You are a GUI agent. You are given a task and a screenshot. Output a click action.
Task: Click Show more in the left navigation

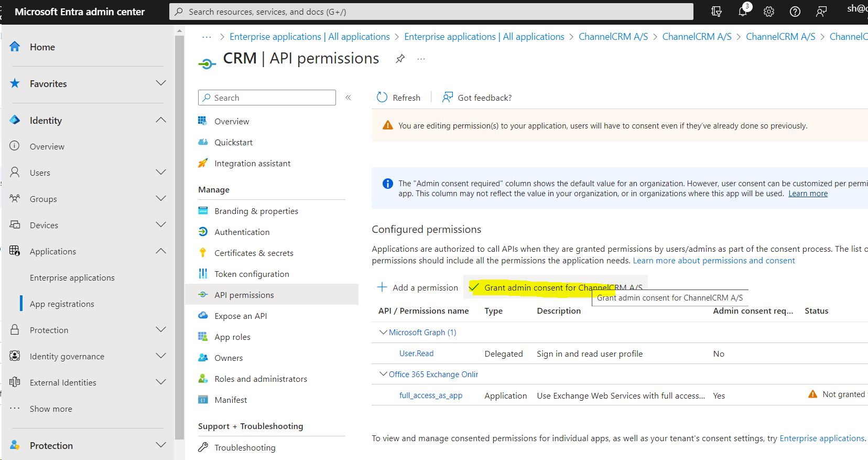click(x=51, y=409)
